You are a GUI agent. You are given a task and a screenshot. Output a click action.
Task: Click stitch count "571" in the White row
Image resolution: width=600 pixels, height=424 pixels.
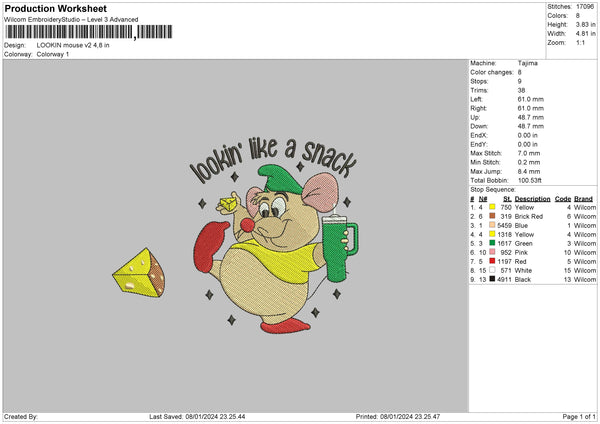506,271
